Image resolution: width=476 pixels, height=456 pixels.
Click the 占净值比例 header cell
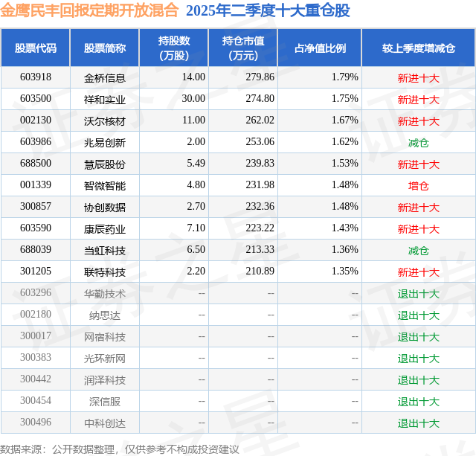click(320, 48)
